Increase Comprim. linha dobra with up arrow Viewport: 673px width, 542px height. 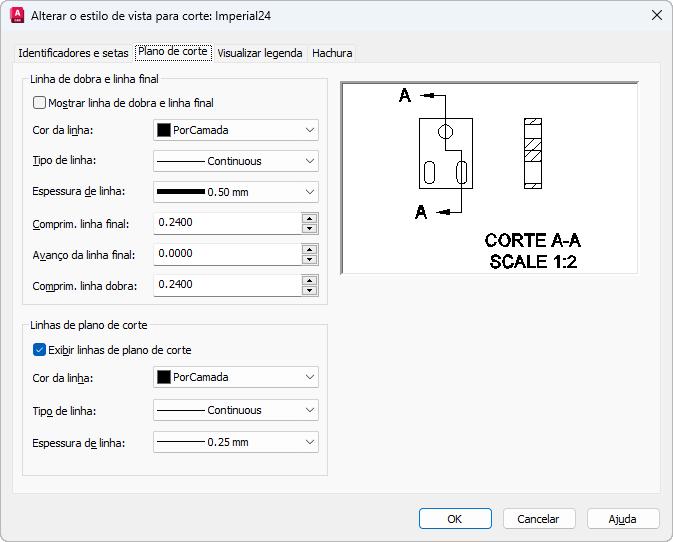coord(310,280)
